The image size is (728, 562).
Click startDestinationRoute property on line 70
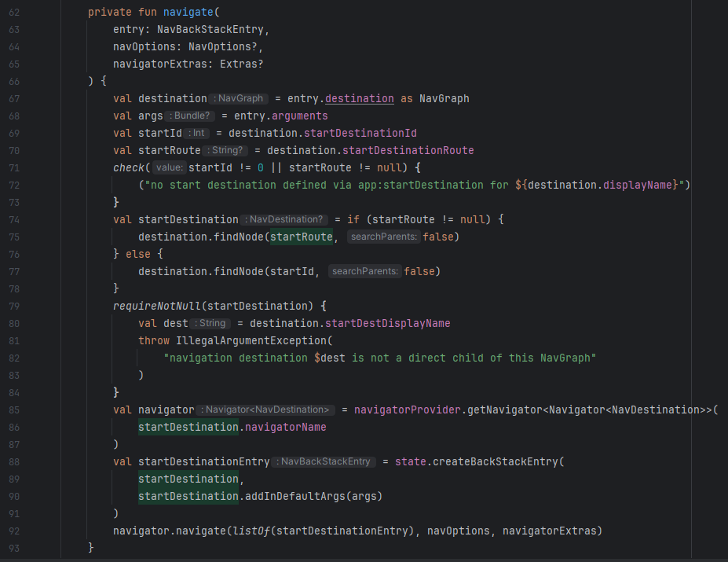(x=408, y=150)
